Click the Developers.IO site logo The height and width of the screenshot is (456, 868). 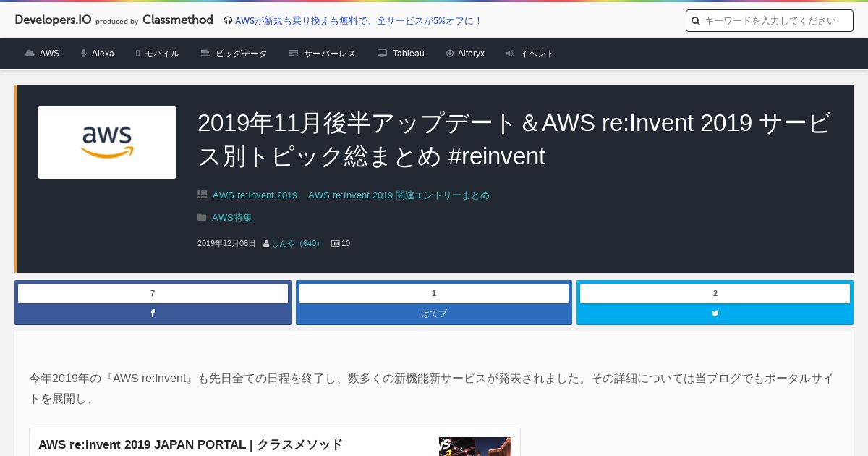53,20
